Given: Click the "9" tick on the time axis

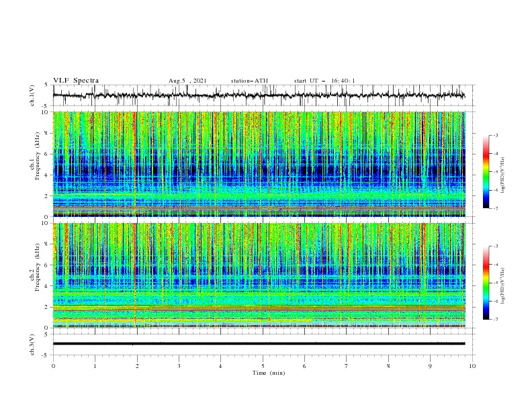Looking at the screenshot, I should 430,366.
